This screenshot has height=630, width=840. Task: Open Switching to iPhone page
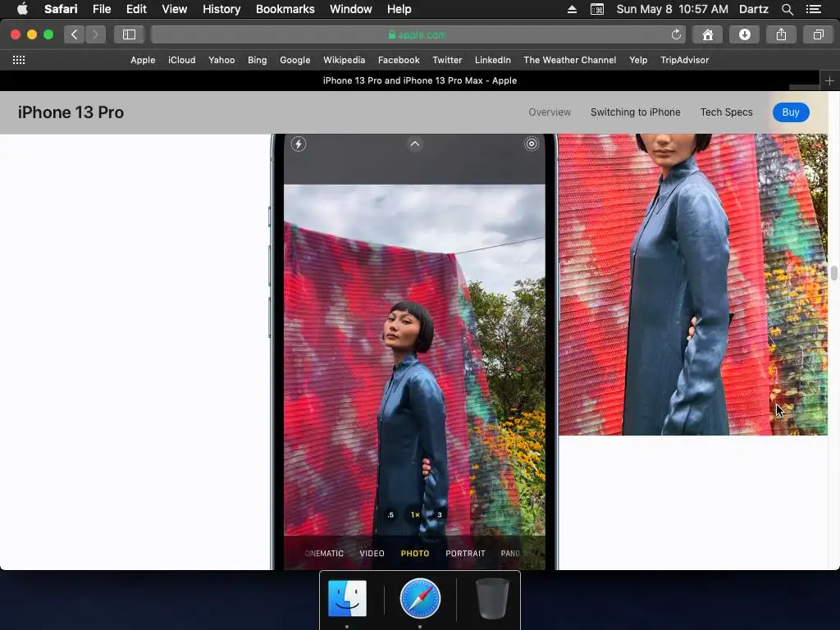coord(636,112)
